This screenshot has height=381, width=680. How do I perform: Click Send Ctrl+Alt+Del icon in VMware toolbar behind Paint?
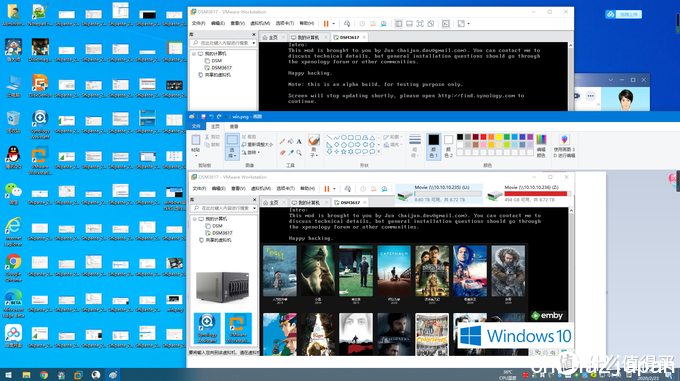coord(347,24)
